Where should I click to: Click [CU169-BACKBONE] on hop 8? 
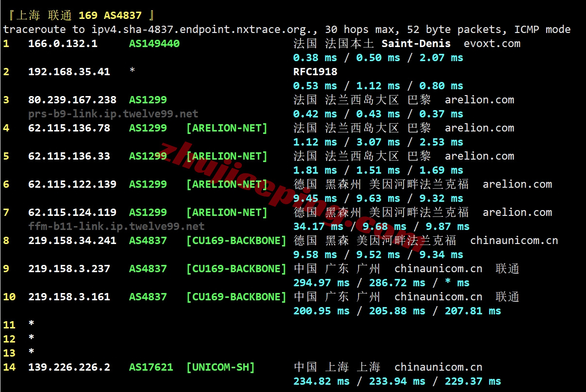236,241
